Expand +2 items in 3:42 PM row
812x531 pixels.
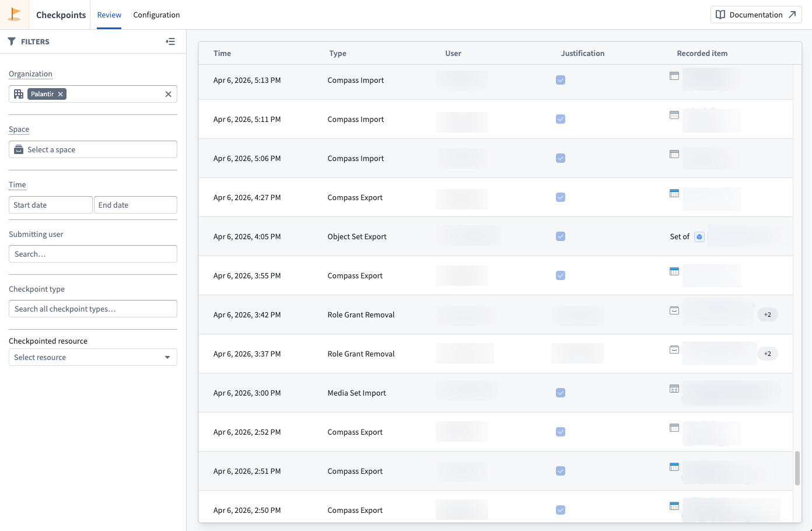[x=768, y=315]
